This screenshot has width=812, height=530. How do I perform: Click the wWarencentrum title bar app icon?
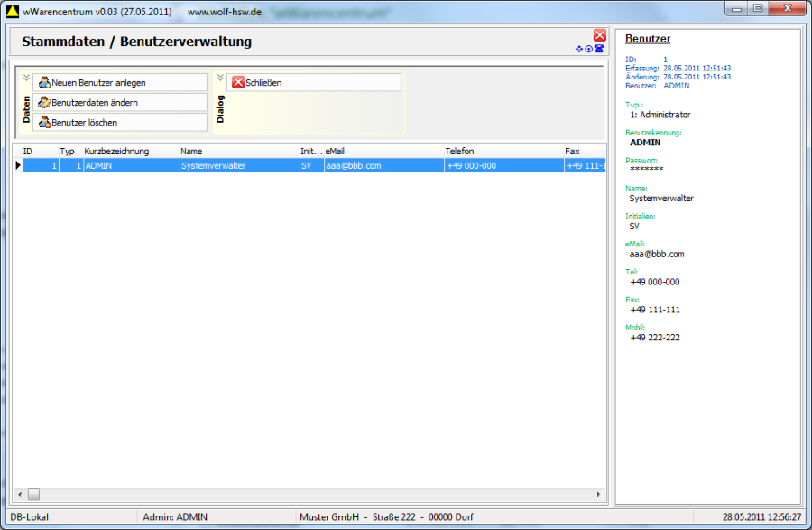(x=11, y=10)
